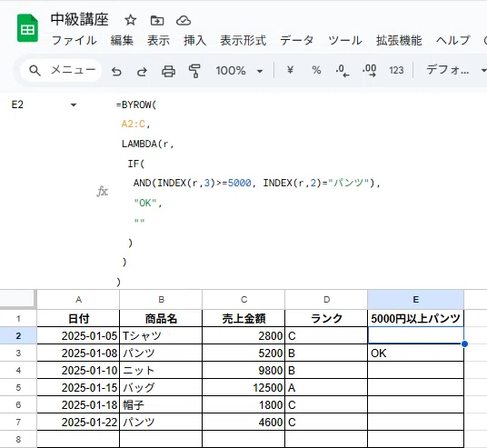Select row 7 header
This screenshot has height=448, width=487.
click(x=18, y=423)
